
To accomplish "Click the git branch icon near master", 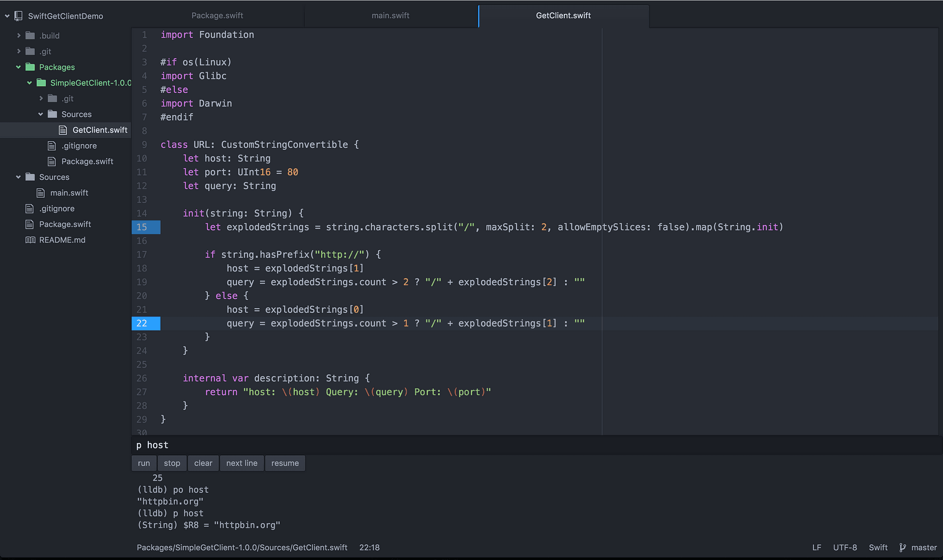I will pos(902,547).
